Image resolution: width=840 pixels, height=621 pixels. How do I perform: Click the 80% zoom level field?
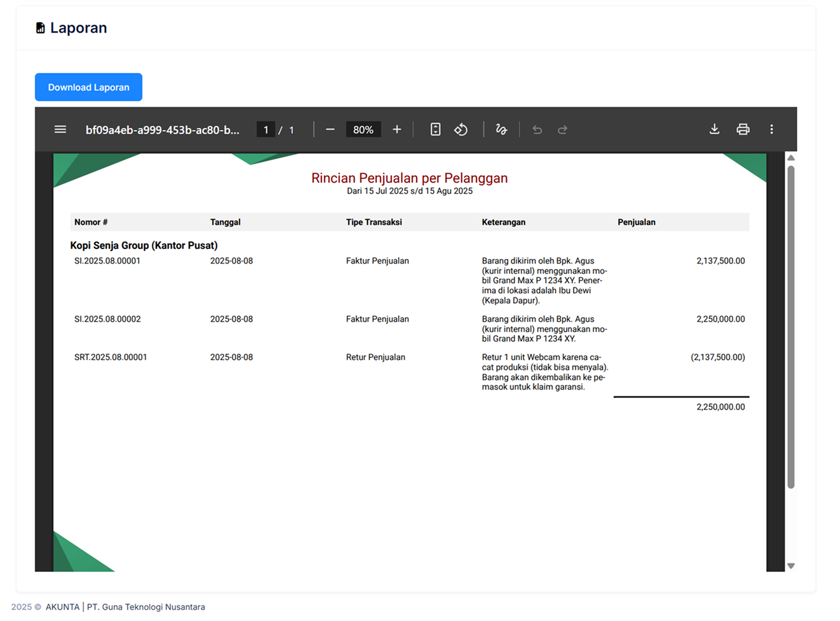pyautogui.click(x=363, y=130)
